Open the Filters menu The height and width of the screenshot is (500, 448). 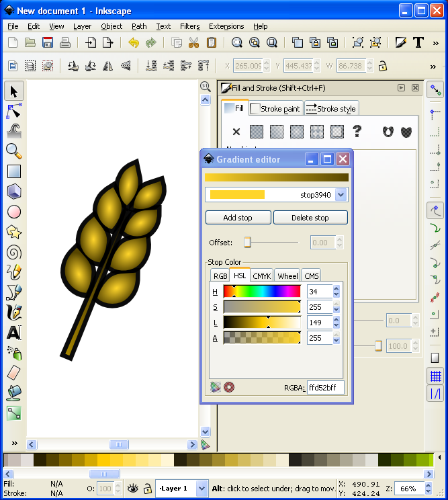[190, 26]
